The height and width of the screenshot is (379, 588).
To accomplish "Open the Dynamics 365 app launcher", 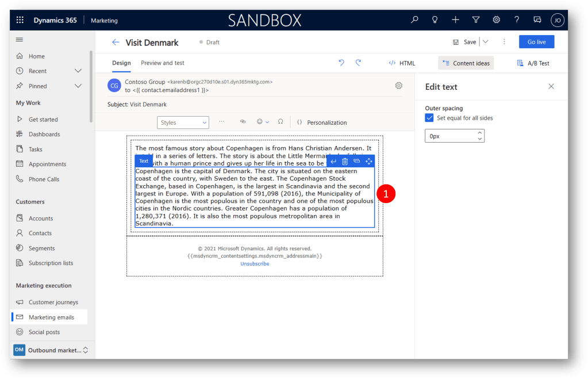I will click(x=20, y=20).
